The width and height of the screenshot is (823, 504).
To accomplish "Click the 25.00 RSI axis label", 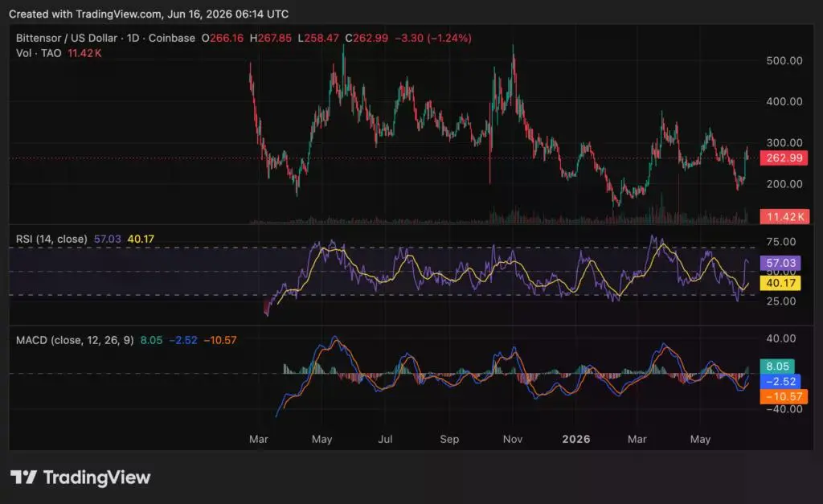I will click(x=781, y=301).
